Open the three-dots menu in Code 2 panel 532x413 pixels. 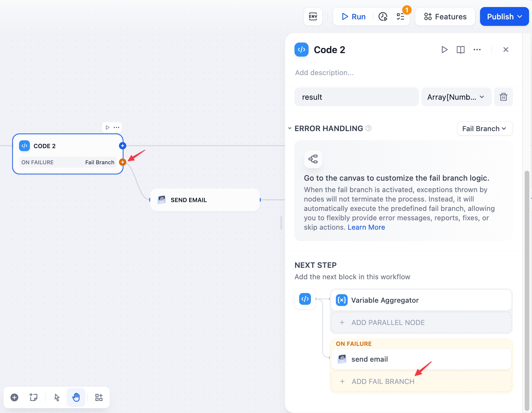(477, 50)
